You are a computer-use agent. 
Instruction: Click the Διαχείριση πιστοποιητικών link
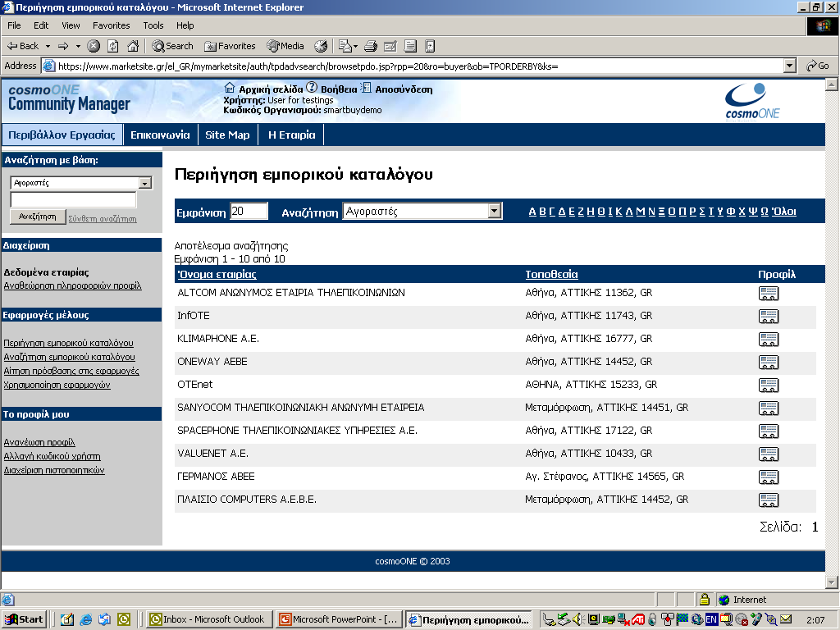[x=54, y=470]
